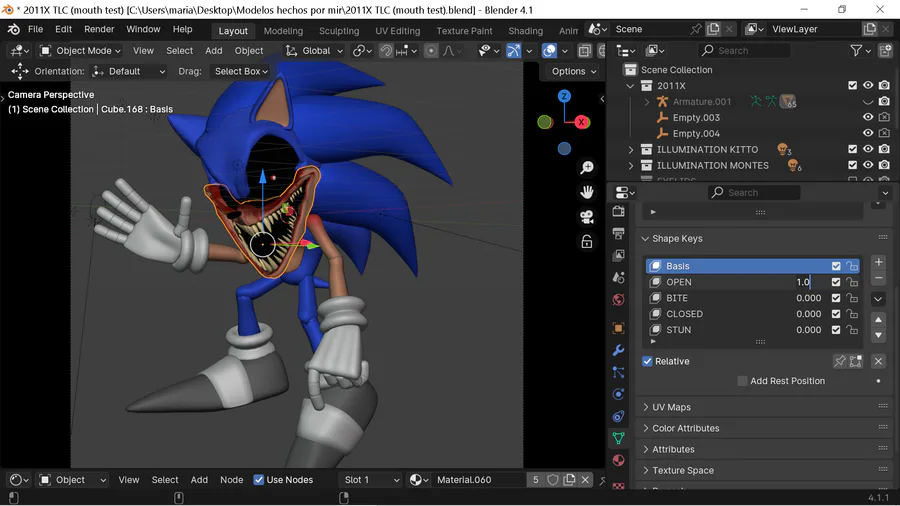Open the Object Mode dropdown
Screen dimensions: 900x506
tap(80, 50)
